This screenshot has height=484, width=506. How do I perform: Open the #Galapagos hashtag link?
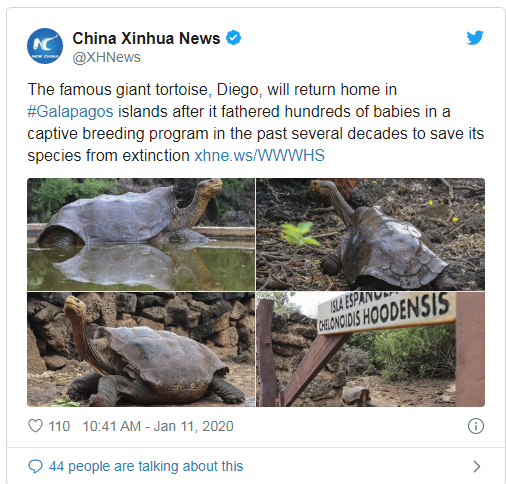[70, 111]
